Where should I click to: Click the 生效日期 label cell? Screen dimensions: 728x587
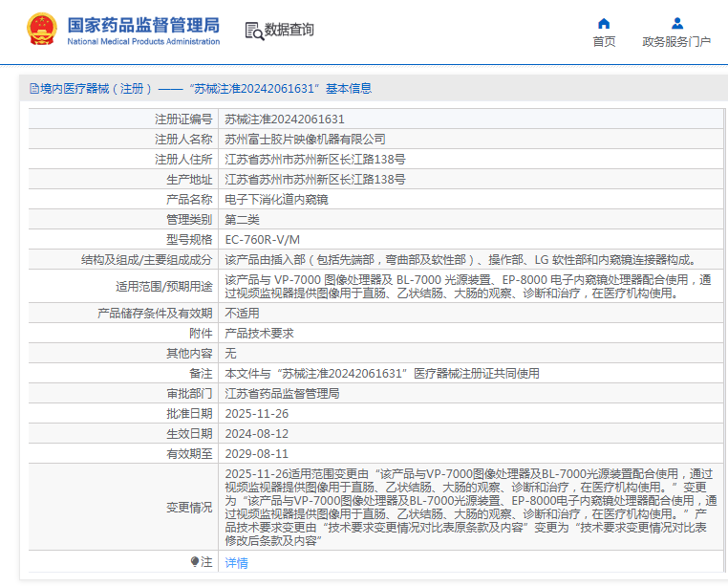coord(123,434)
